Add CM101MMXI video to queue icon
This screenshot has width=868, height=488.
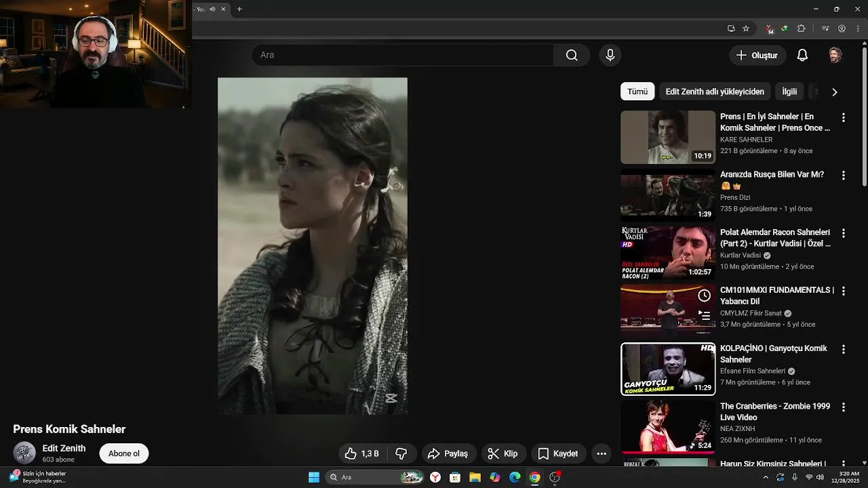(705, 315)
